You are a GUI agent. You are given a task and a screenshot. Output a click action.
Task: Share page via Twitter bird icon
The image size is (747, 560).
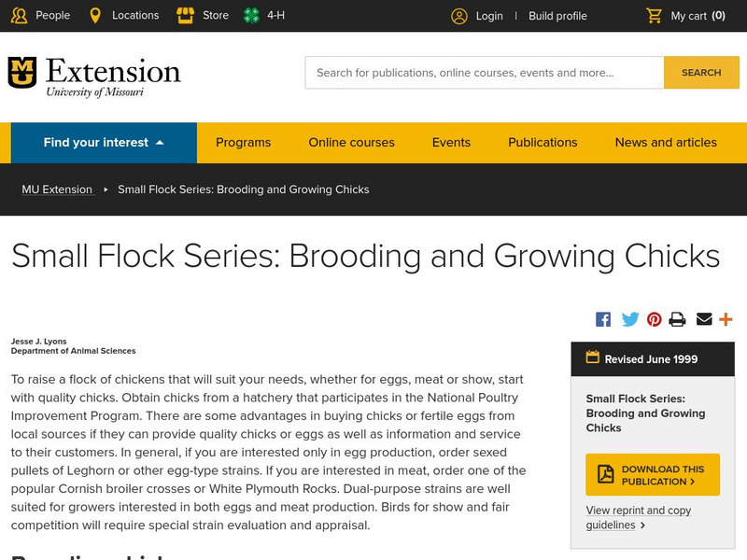click(630, 319)
